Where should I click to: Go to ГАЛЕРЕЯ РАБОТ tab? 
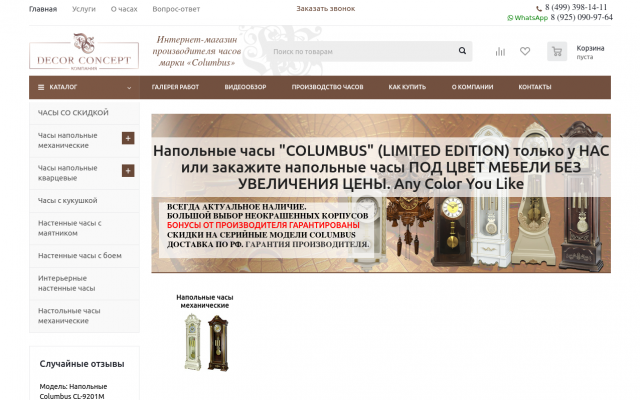click(x=175, y=87)
